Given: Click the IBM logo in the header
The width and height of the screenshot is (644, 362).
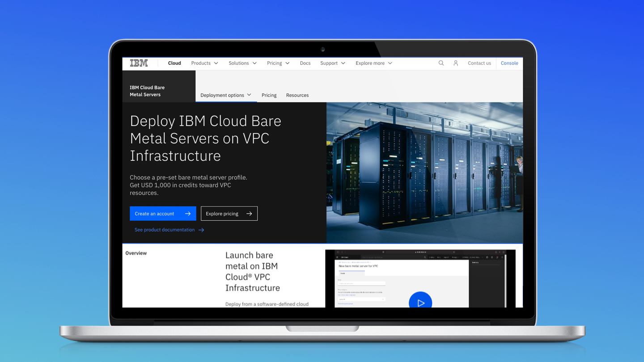Looking at the screenshot, I should tap(139, 63).
